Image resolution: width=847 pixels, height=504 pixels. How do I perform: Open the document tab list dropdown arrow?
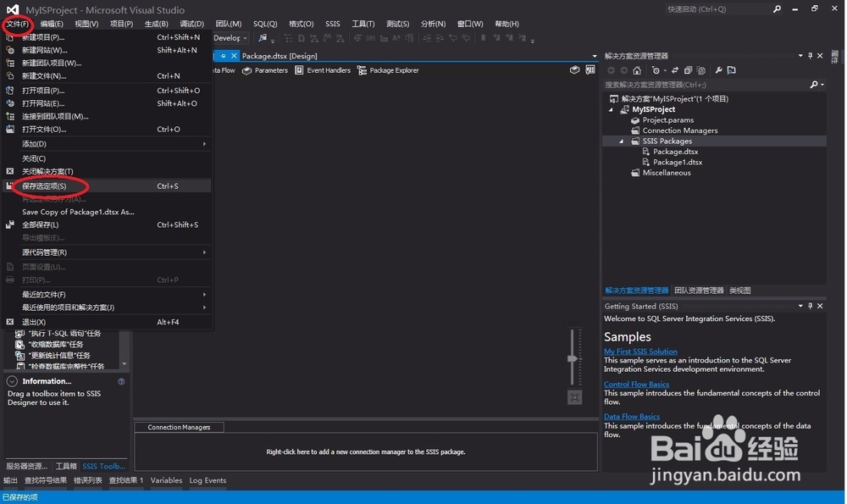click(595, 56)
